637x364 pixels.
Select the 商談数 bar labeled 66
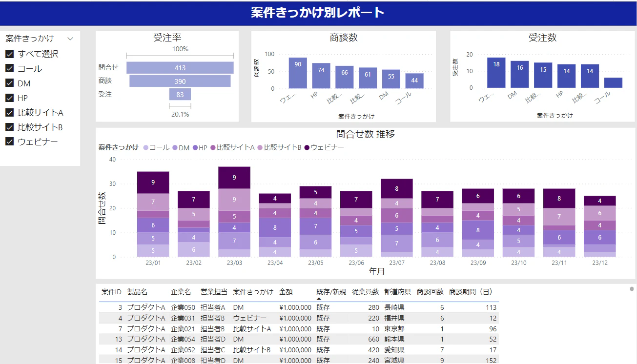point(345,77)
